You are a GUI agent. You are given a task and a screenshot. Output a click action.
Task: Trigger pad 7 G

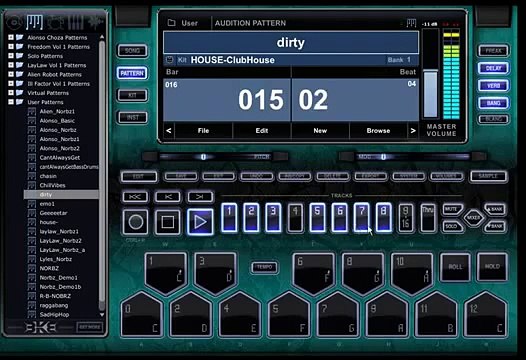(x=338, y=315)
